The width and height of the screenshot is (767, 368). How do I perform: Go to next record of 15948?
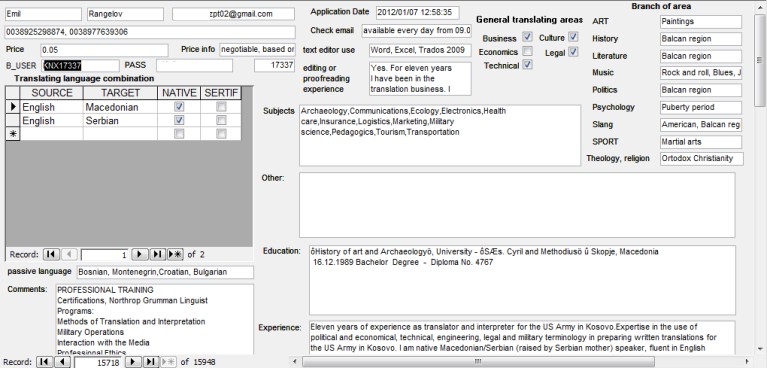point(133,362)
